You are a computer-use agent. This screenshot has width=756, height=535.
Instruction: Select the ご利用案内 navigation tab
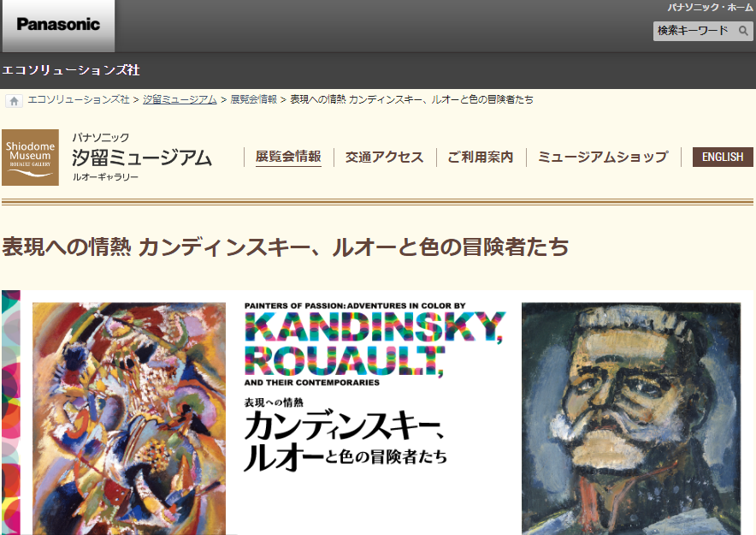click(x=481, y=158)
